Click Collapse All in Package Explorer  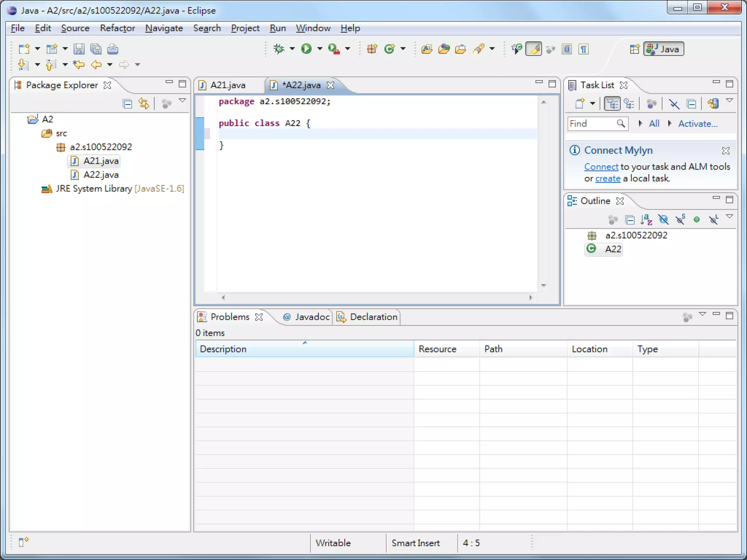[127, 104]
